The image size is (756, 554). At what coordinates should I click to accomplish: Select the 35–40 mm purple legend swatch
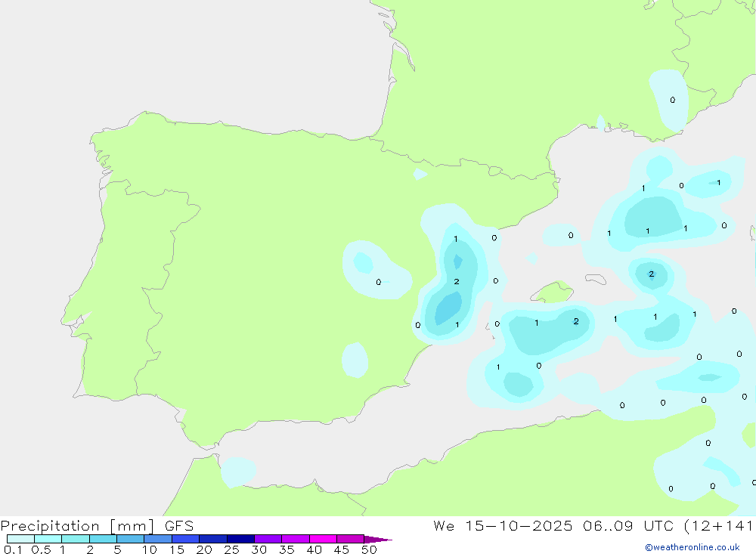coord(296,539)
